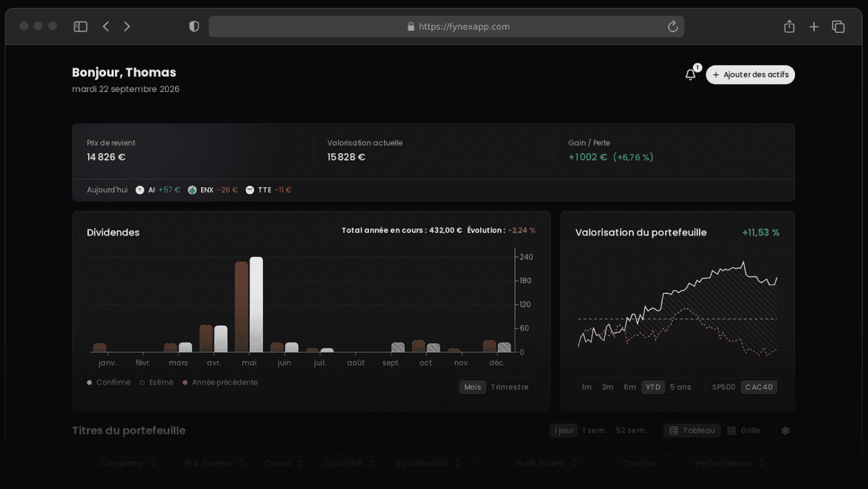Viewport: 868px width, 489px height.
Task: Click the Total année en cours 432,00 €
Action: 402,230
